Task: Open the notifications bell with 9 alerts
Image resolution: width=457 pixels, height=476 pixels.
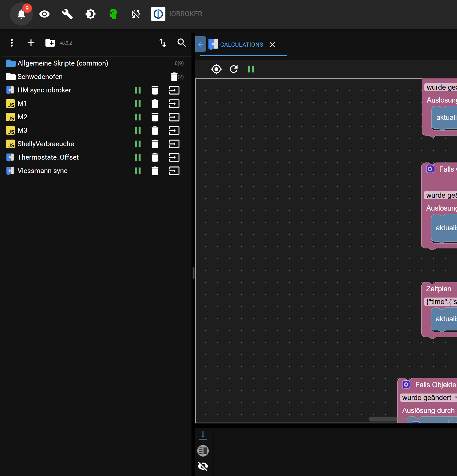Action: (21, 14)
